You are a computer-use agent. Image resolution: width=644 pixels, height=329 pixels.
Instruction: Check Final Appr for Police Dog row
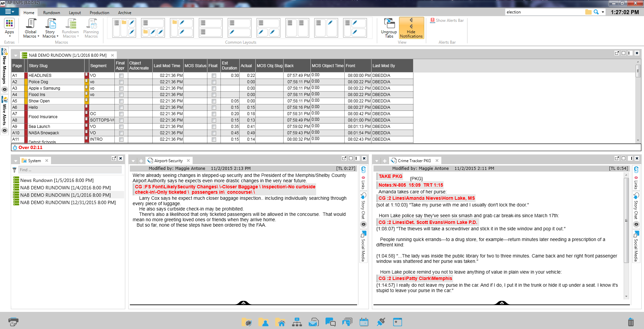pyautogui.click(x=121, y=82)
